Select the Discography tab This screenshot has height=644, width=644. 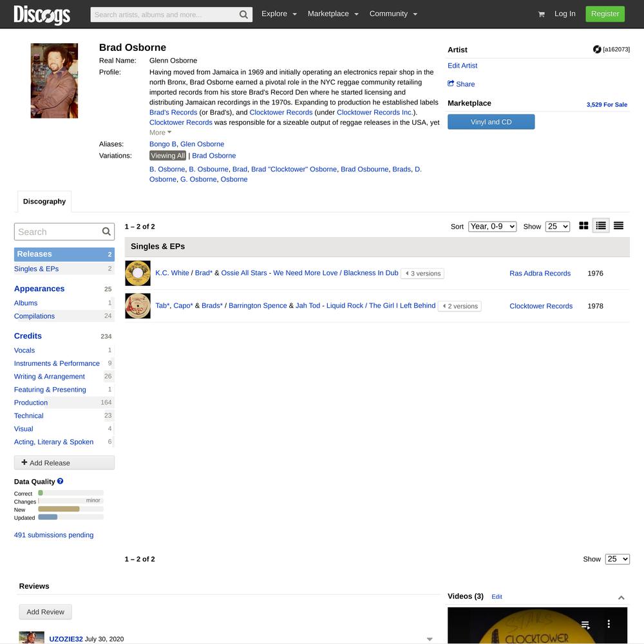pyautogui.click(x=44, y=201)
